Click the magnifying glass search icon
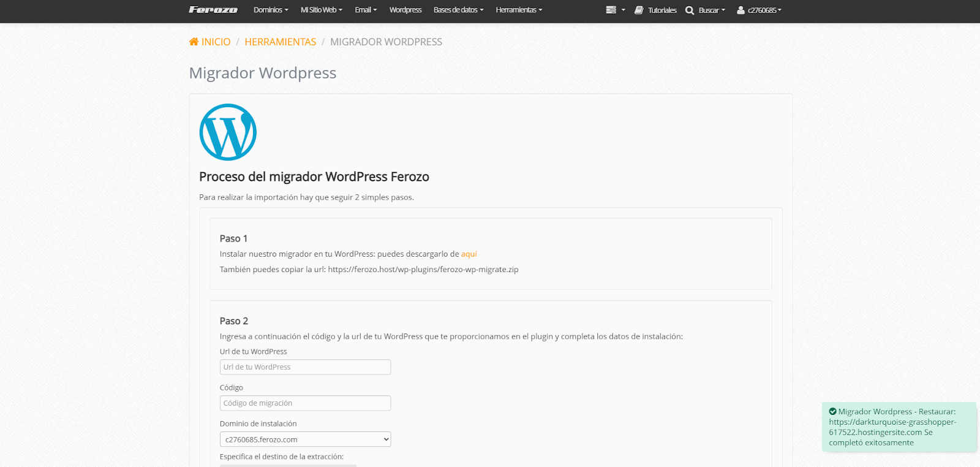 click(690, 10)
